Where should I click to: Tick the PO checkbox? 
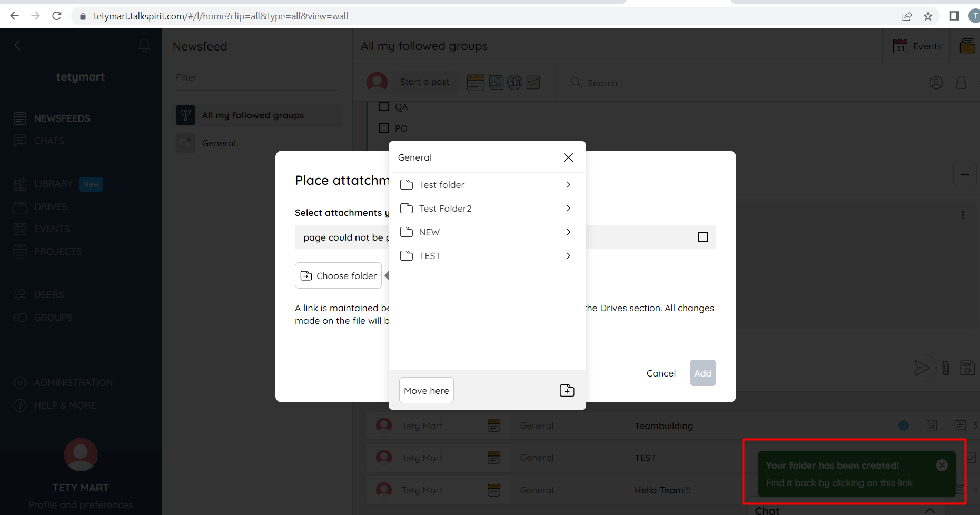384,128
